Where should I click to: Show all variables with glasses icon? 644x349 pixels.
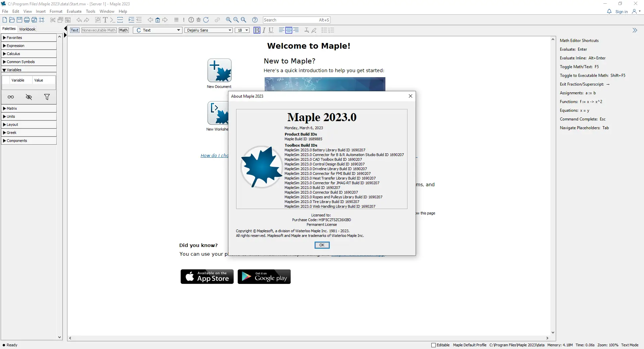11,97
